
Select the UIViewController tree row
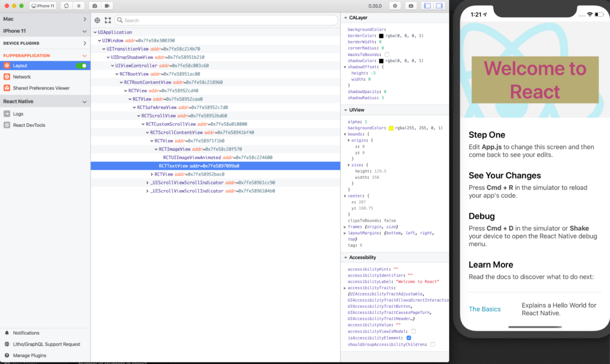[216, 66]
